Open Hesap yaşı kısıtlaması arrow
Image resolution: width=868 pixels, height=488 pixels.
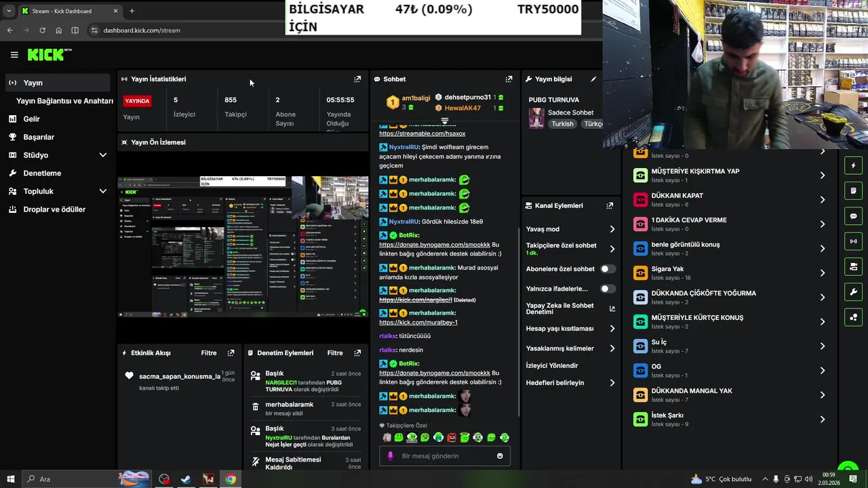612,329
